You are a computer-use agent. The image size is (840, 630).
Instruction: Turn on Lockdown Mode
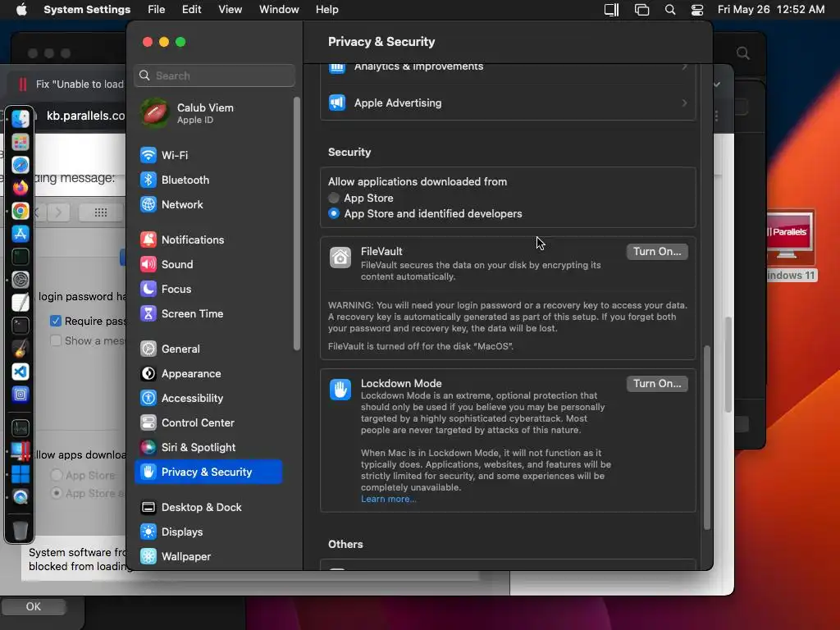click(x=657, y=384)
